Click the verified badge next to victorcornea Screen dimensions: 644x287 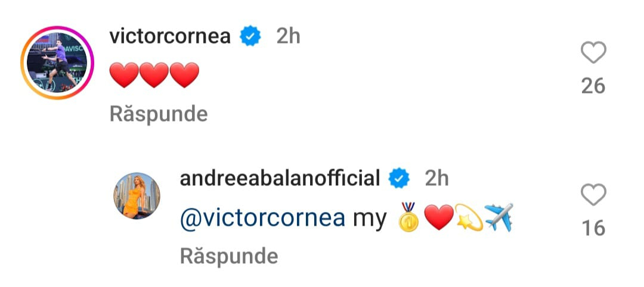tap(250, 37)
